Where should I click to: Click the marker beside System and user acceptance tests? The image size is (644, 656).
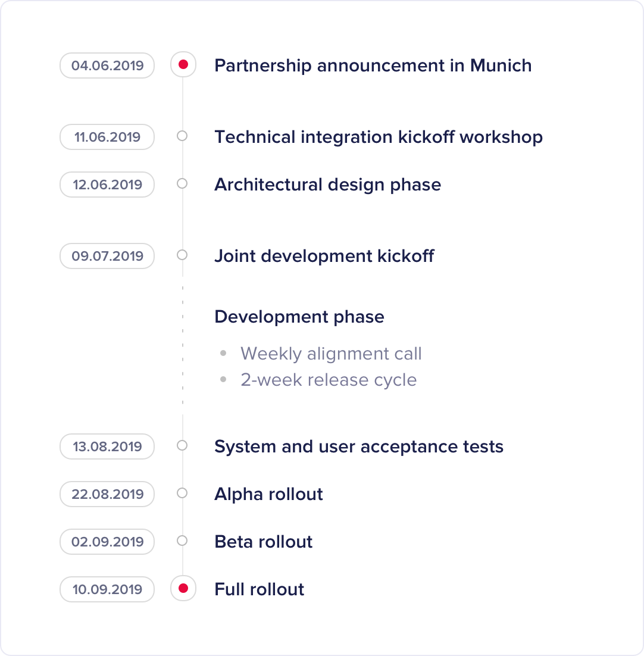pos(182,445)
